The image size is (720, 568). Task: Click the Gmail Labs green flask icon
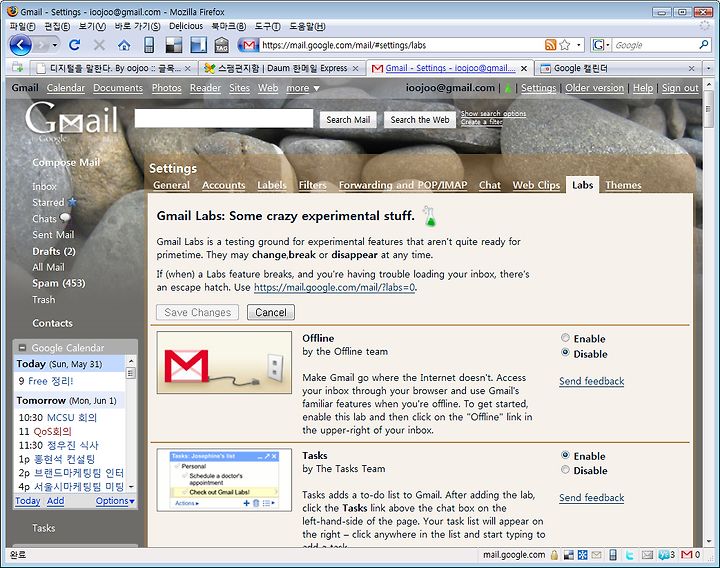pos(430,217)
